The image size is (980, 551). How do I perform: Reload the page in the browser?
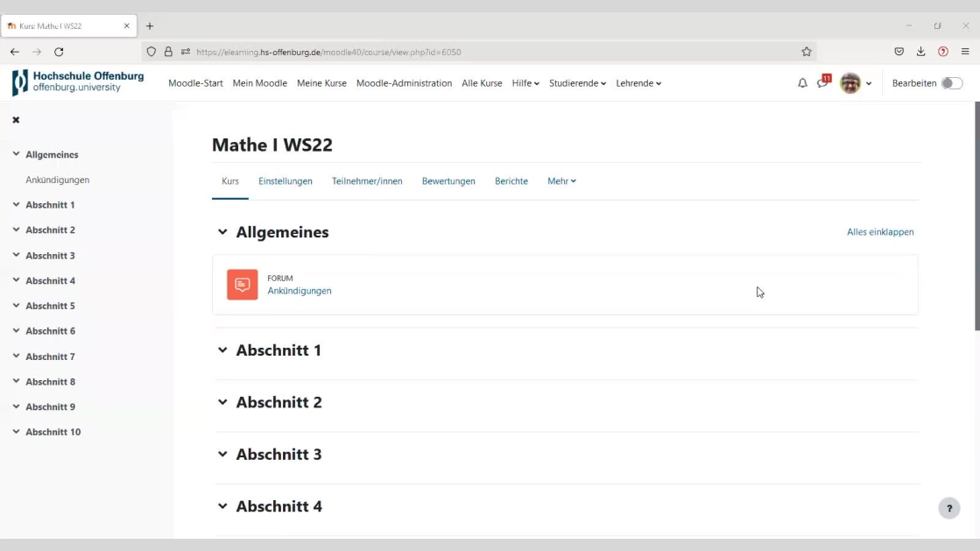click(x=59, y=52)
